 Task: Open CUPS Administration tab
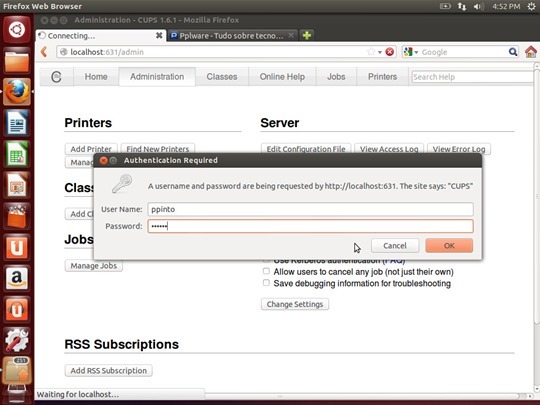157,76
